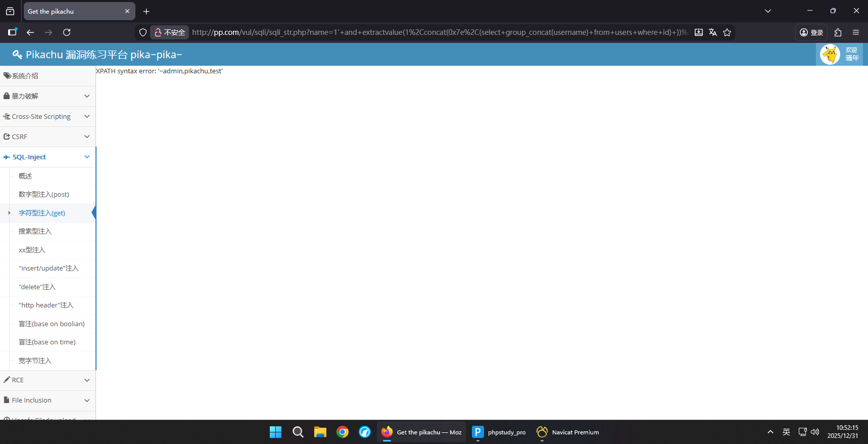
Task: Switch to the Firefox Get the pikachu window
Action: pos(422,432)
